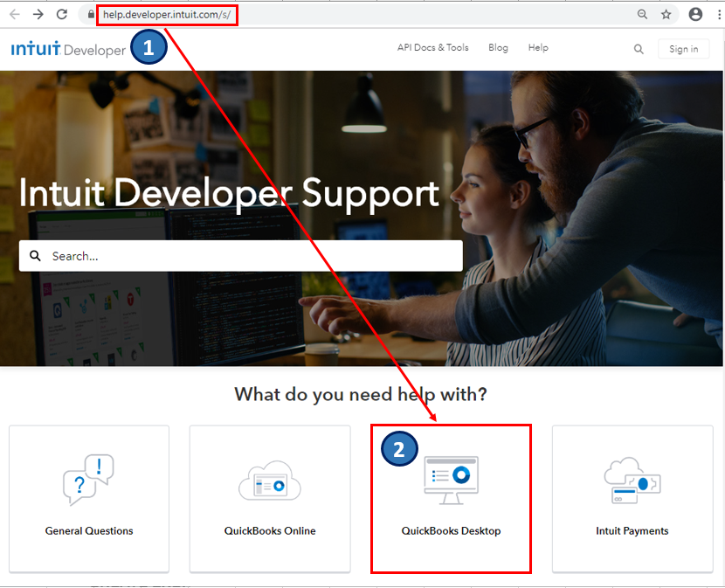The width and height of the screenshot is (725, 588).
Task: Open the Help menu item
Action: point(538,48)
